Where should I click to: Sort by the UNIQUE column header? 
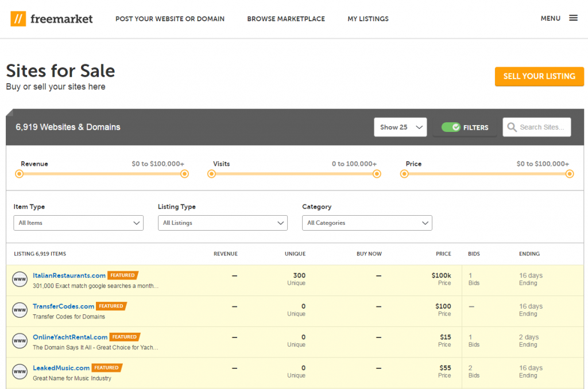[295, 254]
